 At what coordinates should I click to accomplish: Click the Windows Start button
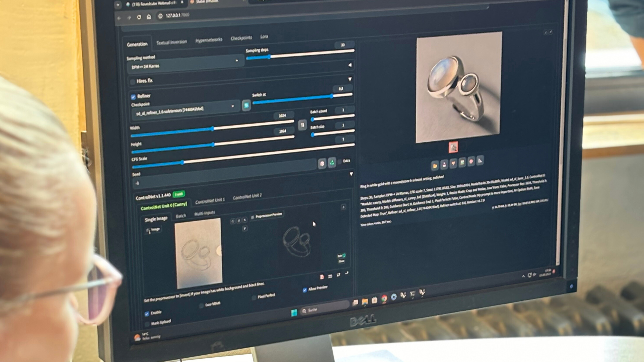tap(294, 313)
